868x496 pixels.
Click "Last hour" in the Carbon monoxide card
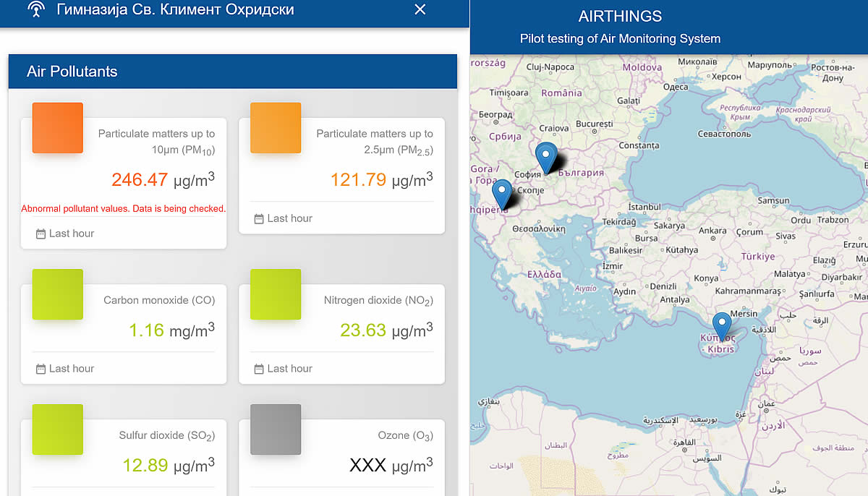click(x=72, y=369)
